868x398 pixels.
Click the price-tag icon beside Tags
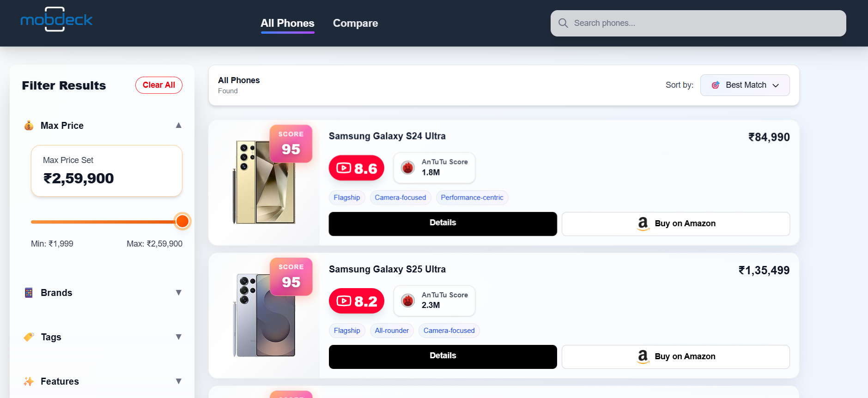pyautogui.click(x=29, y=337)
